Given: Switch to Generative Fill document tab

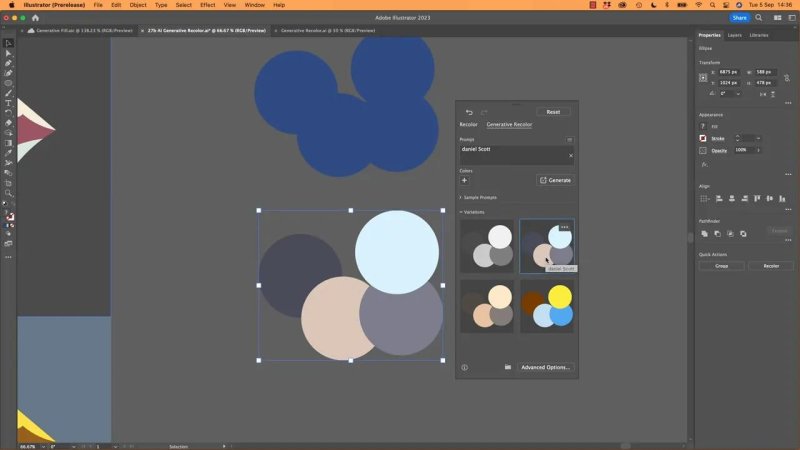Looking at the screenshot, I should click(x=80, y=31).
